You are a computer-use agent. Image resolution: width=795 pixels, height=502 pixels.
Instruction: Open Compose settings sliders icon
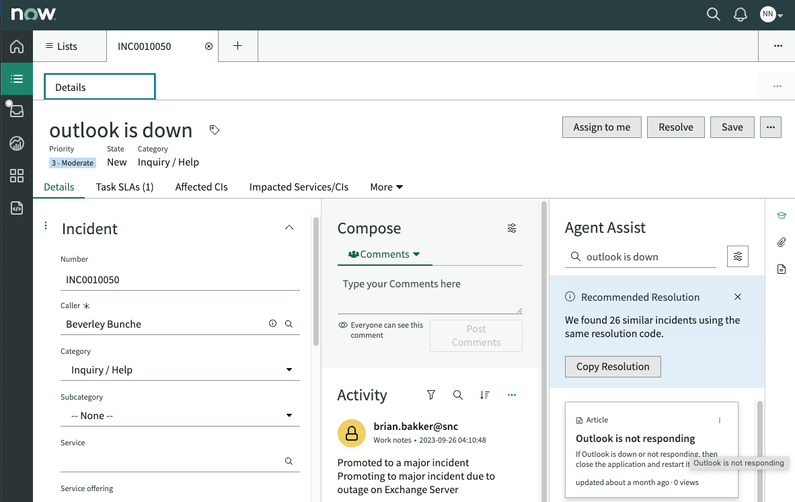[x=512, y=228]
